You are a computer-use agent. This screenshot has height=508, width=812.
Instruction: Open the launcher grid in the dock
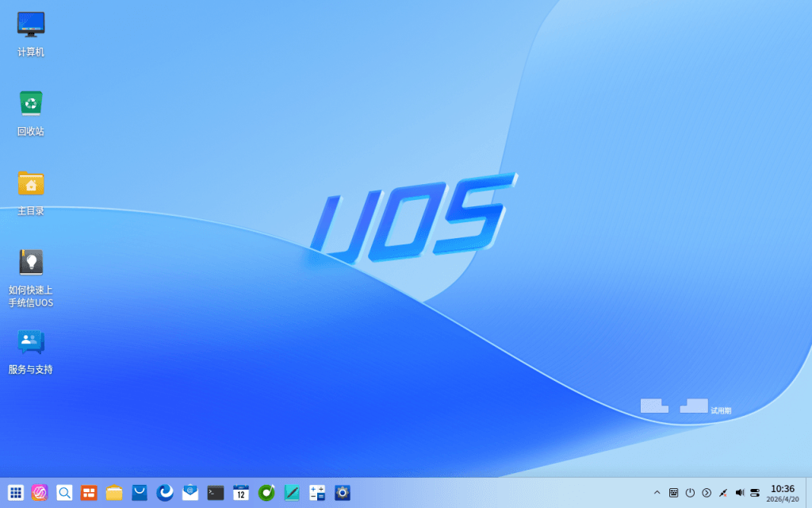(16, 492)
